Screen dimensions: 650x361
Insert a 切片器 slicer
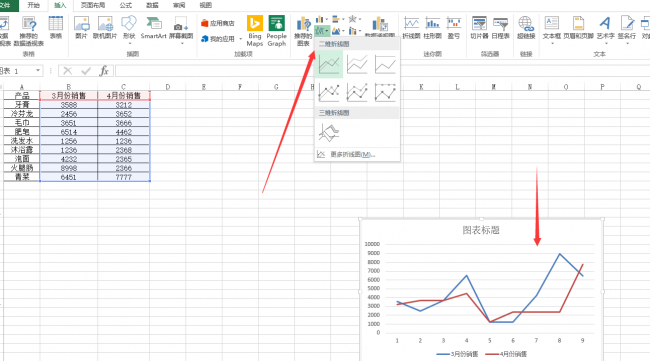point(479,28)
